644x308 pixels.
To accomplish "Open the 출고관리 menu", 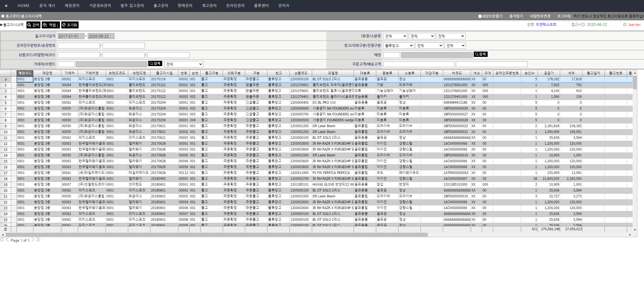I will tap(161, 6).
